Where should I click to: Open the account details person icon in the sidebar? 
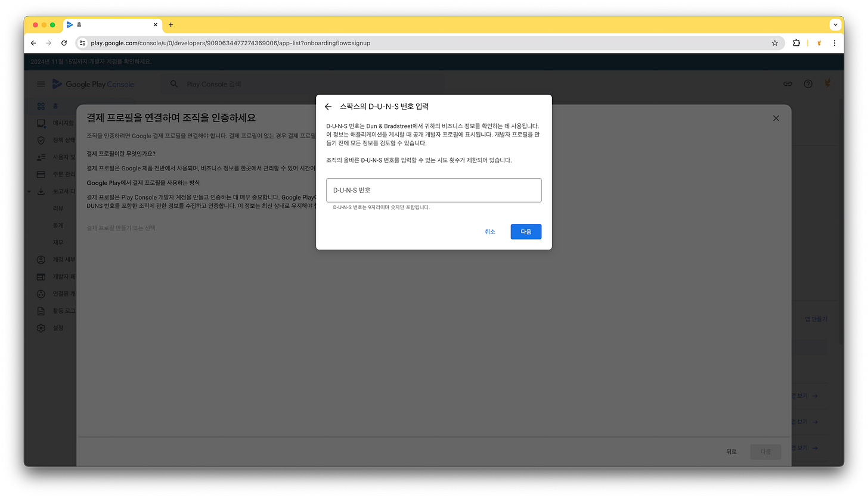[x=41, y=260]
